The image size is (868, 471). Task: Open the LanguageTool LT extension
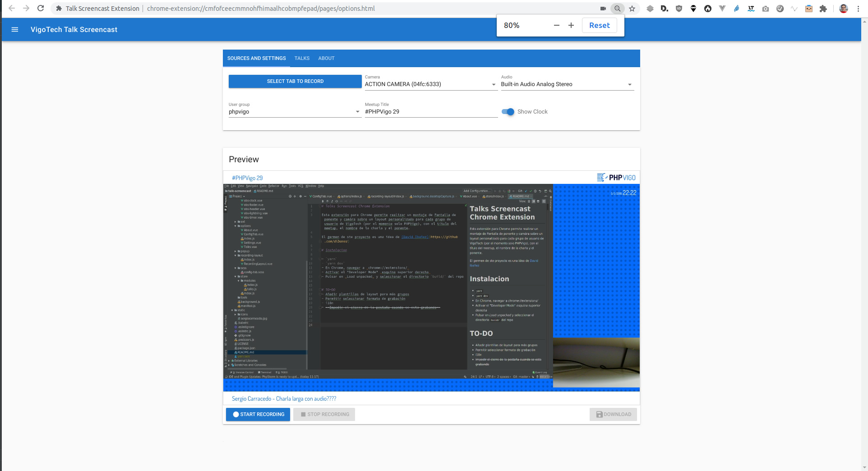click(x=751, y=9)
